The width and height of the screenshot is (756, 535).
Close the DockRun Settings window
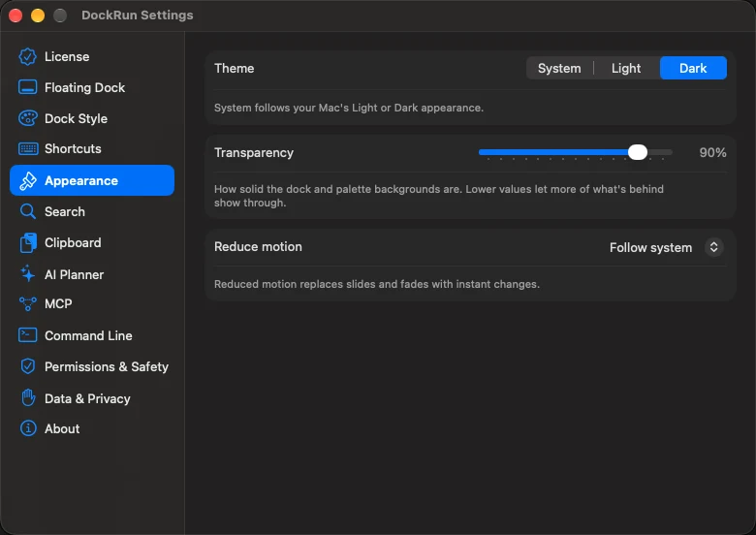pyautogui.click(x=16, y=16)
